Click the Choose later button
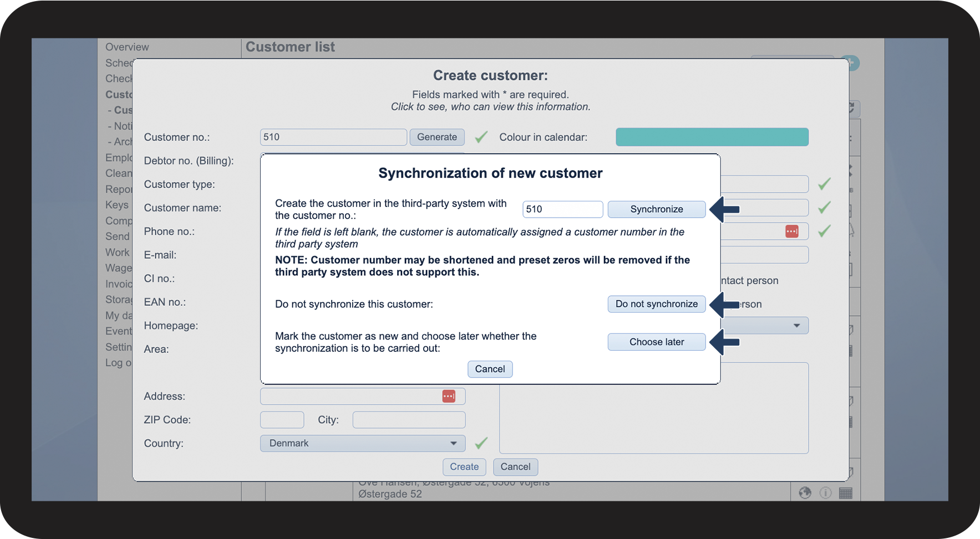Screen dimensions: 980x539 point(656,342)
